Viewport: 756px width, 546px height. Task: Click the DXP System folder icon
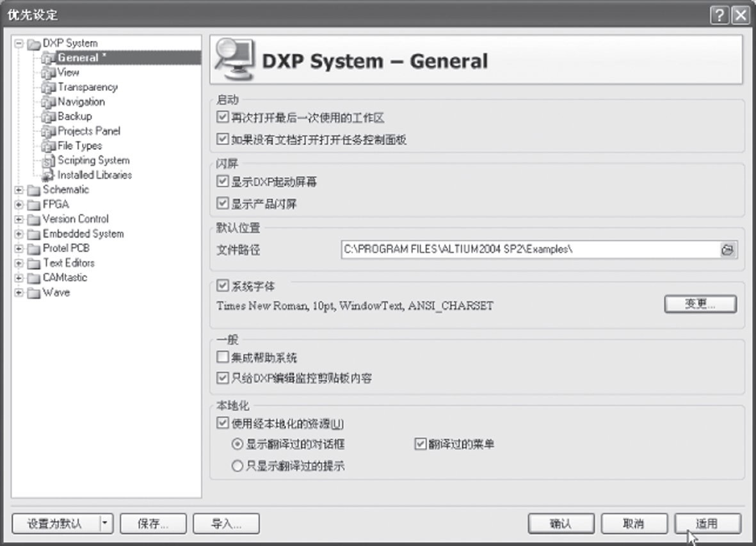34,44
